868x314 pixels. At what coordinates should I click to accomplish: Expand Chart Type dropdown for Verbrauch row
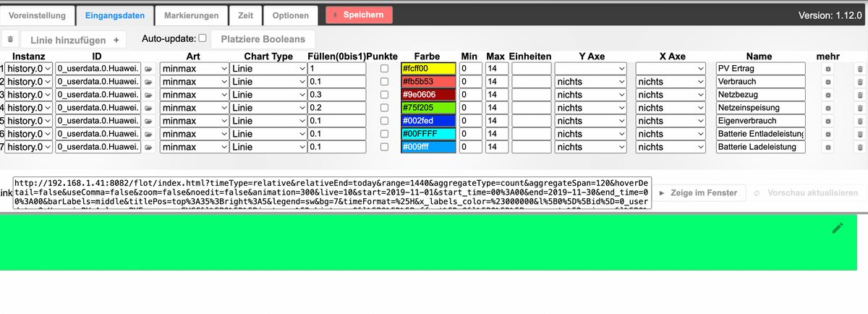click(268, 82)
